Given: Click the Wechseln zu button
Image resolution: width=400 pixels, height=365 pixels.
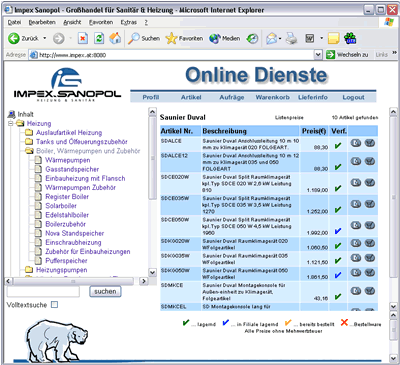Looking at the screenshot, I should [x=347, y=54].
